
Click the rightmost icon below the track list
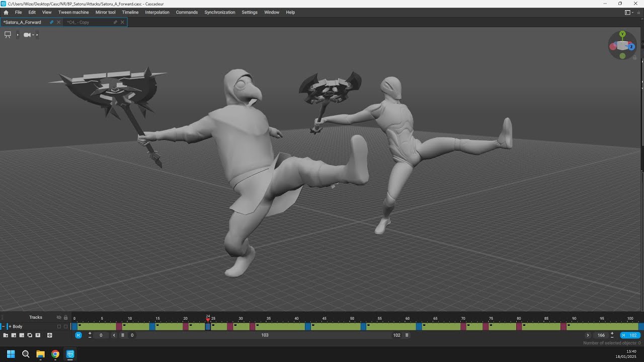(50, 335)
